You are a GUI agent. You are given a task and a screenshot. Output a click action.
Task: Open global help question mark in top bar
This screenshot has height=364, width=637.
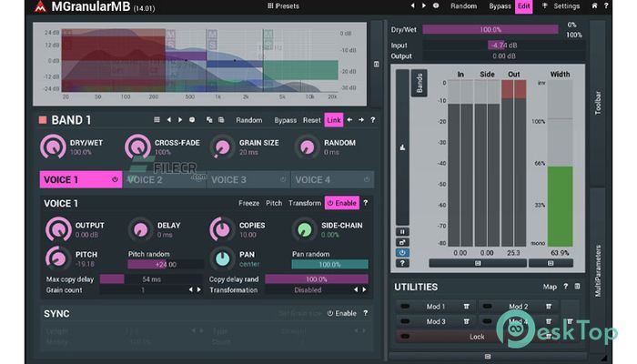point(606,5)
